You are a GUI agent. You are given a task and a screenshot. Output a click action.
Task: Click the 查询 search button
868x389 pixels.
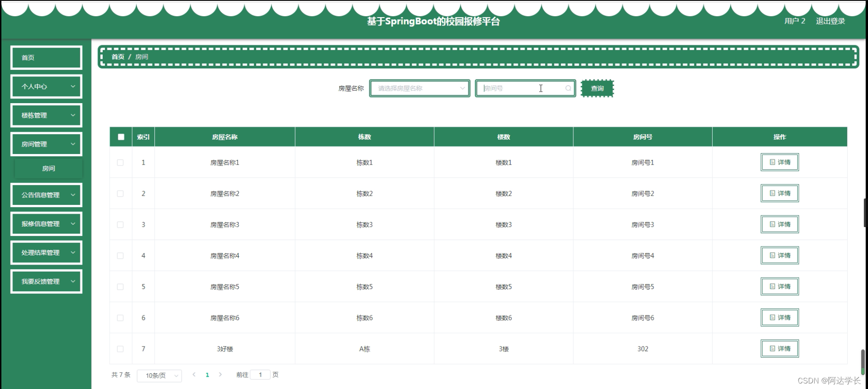pyautogui.click(x=597, y=88)
